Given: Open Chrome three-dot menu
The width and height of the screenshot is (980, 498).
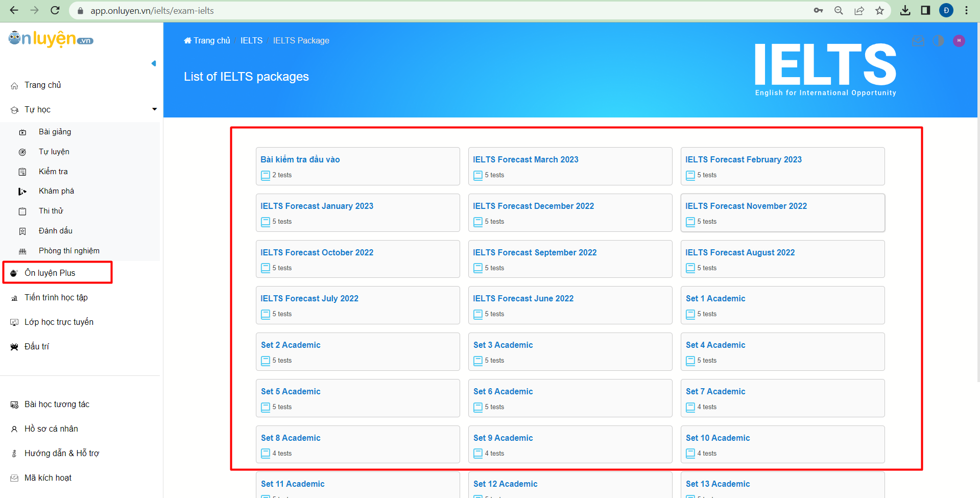Looking at the screenshot, I should click(x=966, y=10).
